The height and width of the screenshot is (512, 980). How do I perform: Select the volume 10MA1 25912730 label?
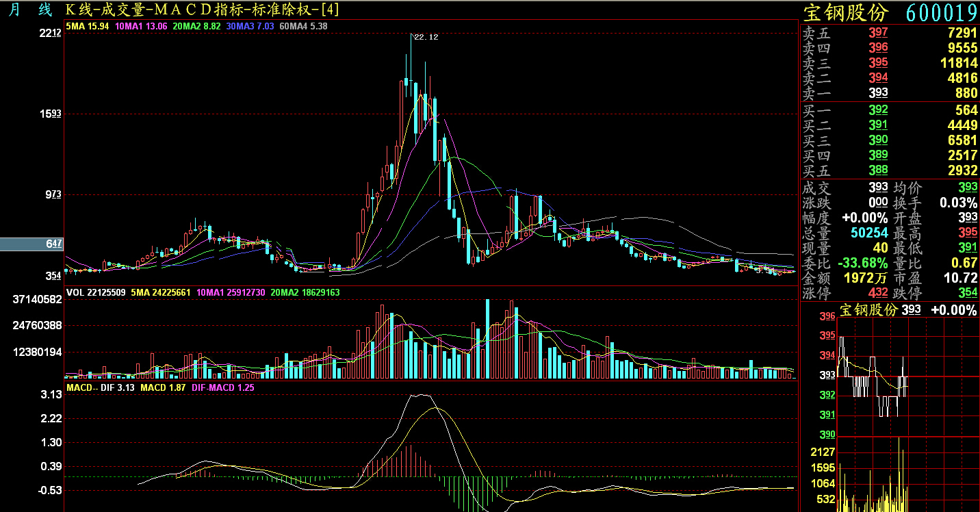pos(231,292)
